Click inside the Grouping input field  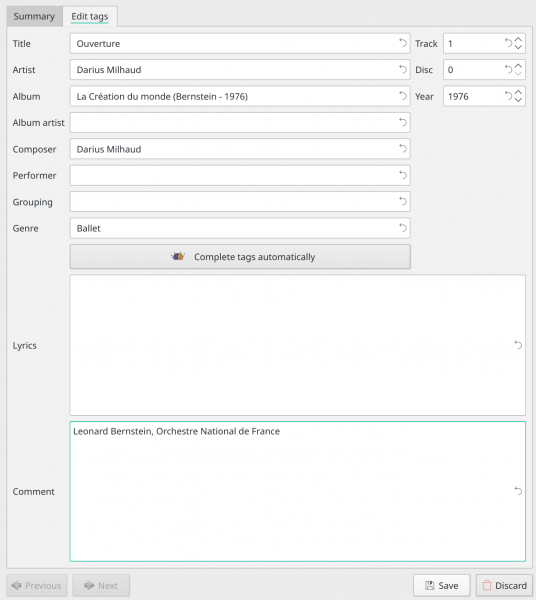240,202
